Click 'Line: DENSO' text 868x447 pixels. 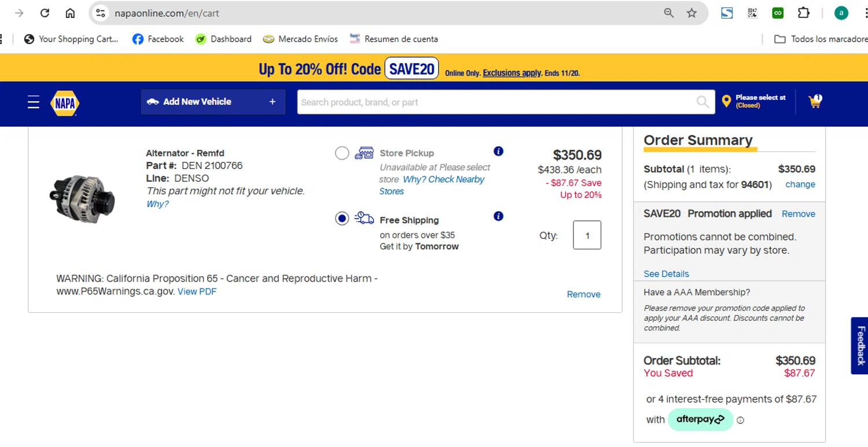coord(177,178)
